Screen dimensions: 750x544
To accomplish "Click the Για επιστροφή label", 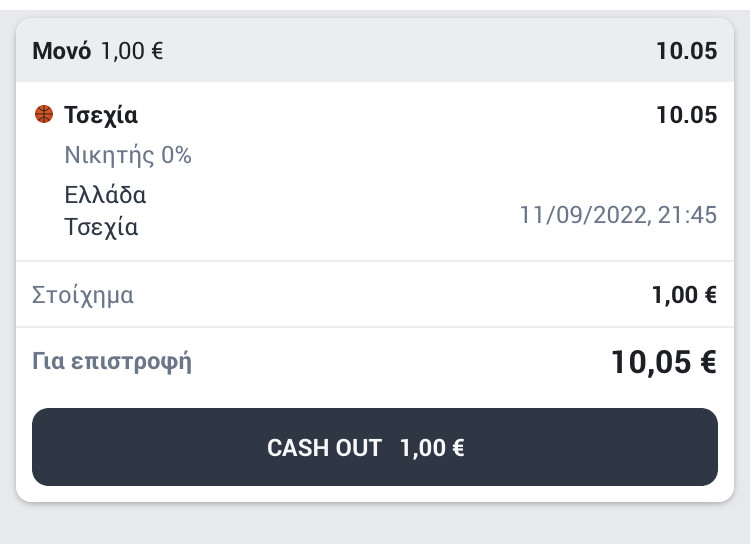I will (x=111, y=362).
